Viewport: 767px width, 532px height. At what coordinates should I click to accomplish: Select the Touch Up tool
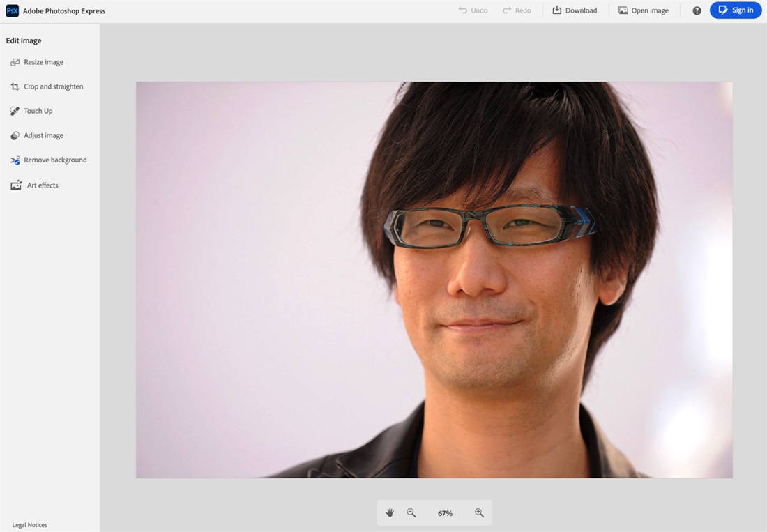38,111
